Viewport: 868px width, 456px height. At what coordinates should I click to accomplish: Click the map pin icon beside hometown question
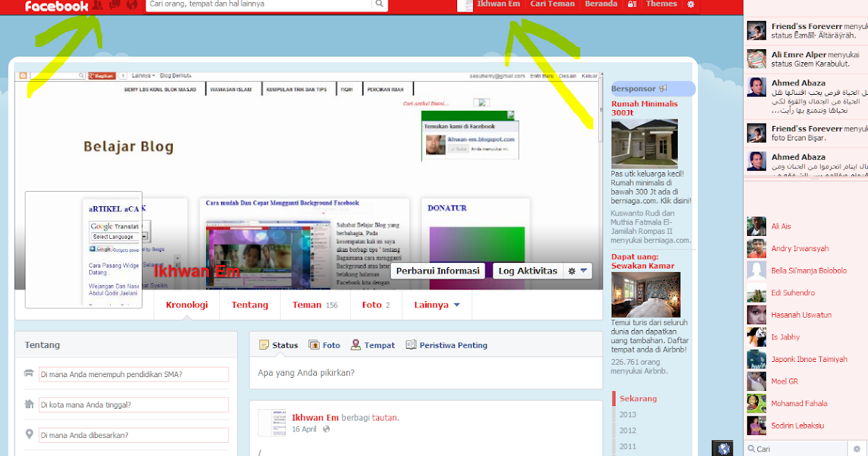29,434
